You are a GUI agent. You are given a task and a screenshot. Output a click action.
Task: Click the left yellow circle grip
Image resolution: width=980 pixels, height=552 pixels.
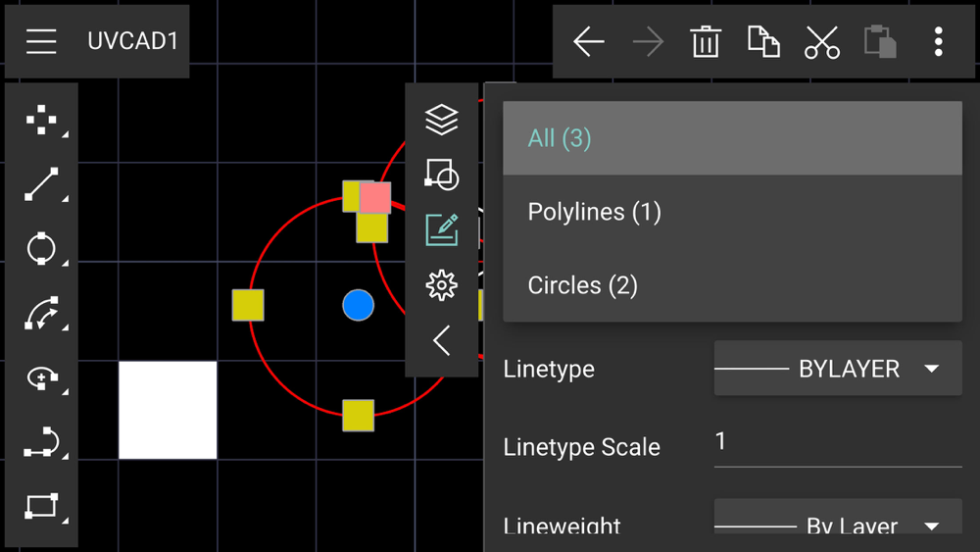[x=248, y=305]
